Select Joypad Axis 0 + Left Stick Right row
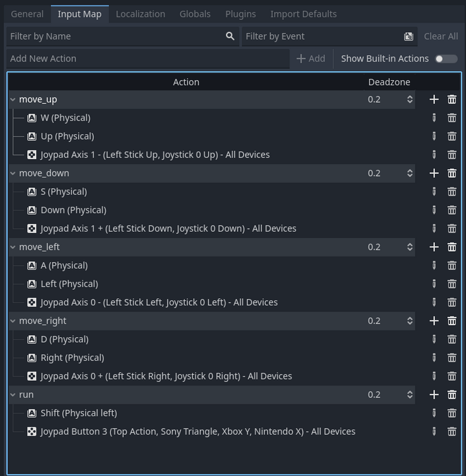This screenshot has width=466, height=476. [x=212, y=376]
